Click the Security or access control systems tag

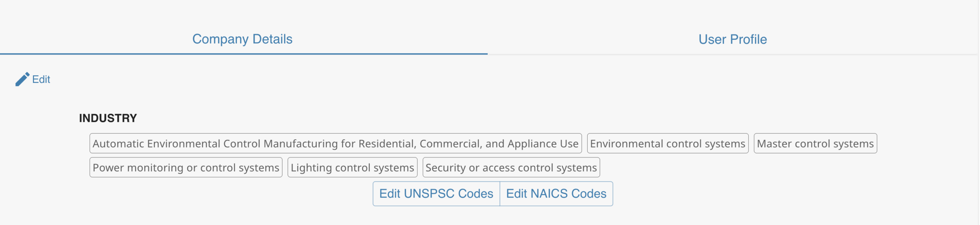click(x=511, y=168)
